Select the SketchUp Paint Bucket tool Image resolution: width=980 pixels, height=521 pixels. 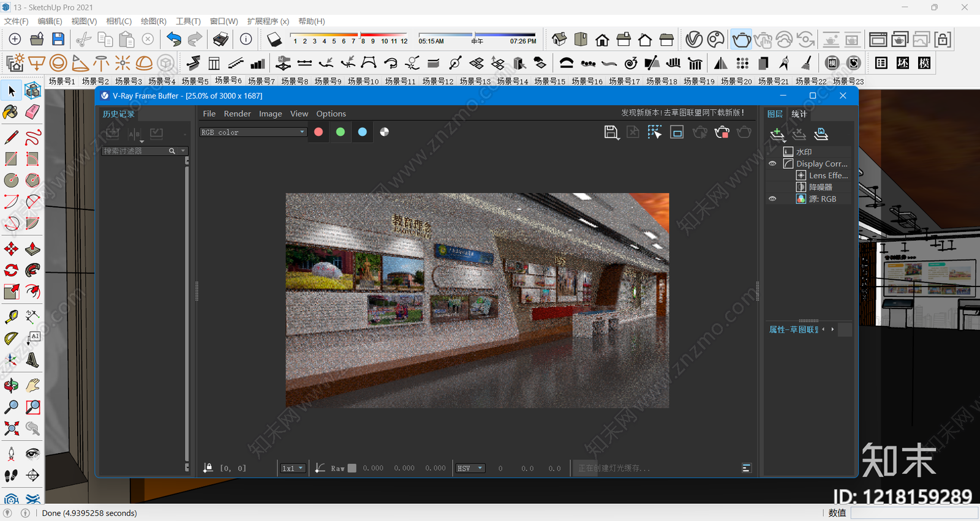tap(11, 111)
